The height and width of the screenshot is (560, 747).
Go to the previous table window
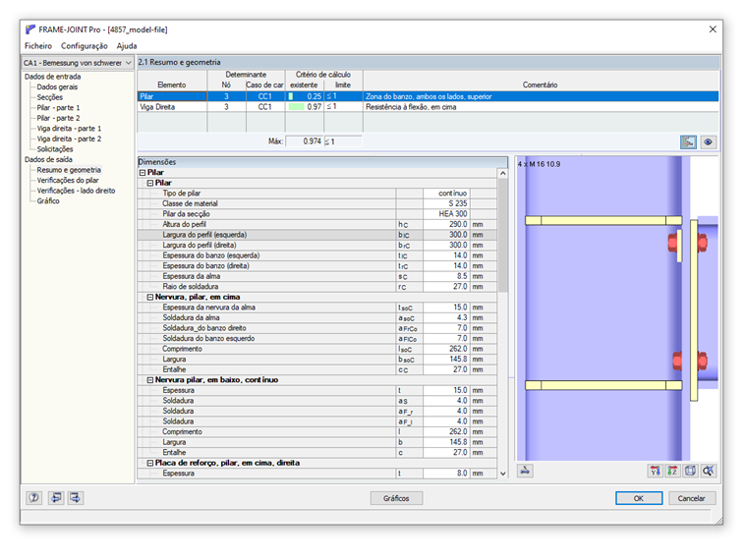coord(56,498)
